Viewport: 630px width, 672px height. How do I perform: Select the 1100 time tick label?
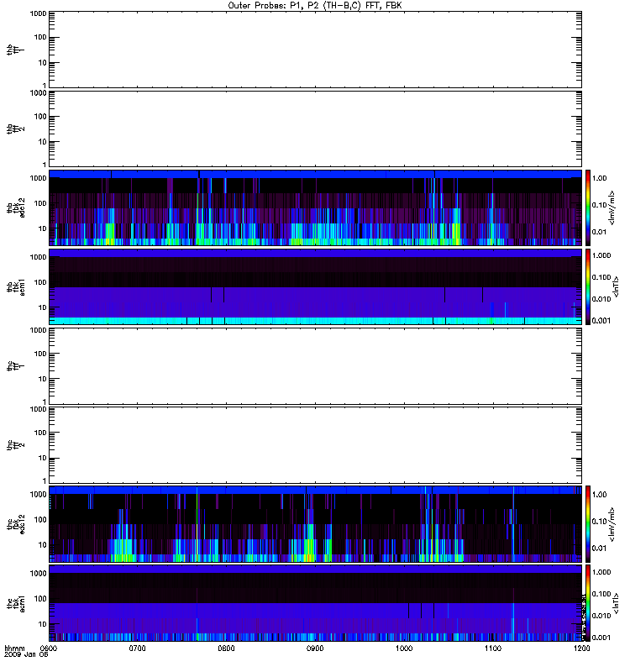493,648
